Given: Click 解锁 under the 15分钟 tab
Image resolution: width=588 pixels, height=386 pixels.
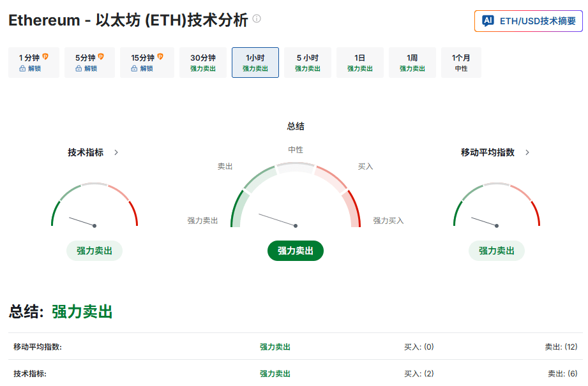Looking at the screenshot, I should (x=147, y=68).
